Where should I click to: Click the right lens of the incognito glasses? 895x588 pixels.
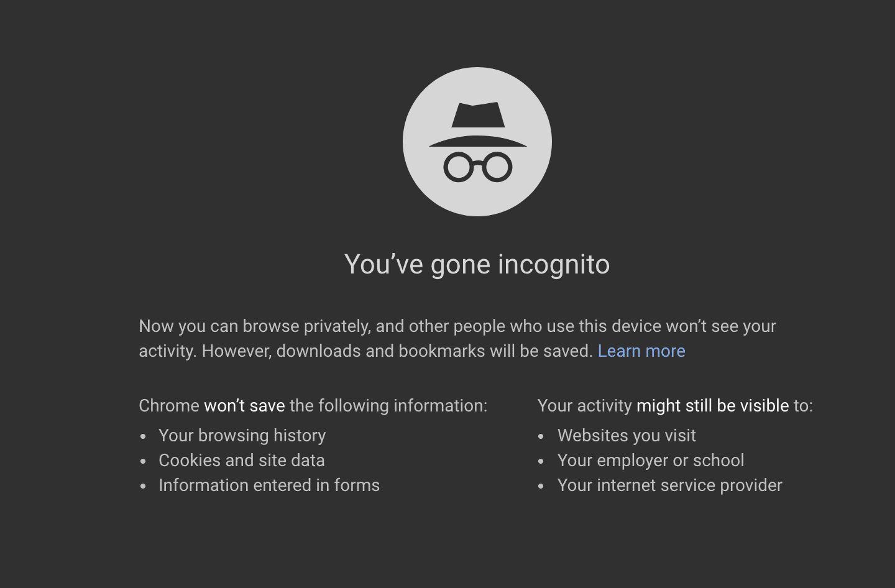(x=495, y=166)
